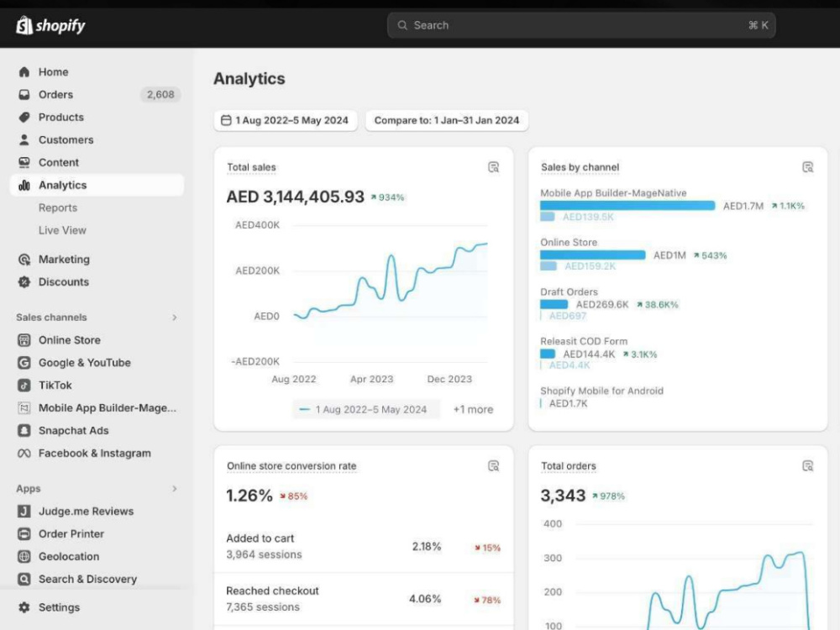Screen dimensions: 840x630
Task: Click the Online Store AED1M bar
Action: click(592, 255)
